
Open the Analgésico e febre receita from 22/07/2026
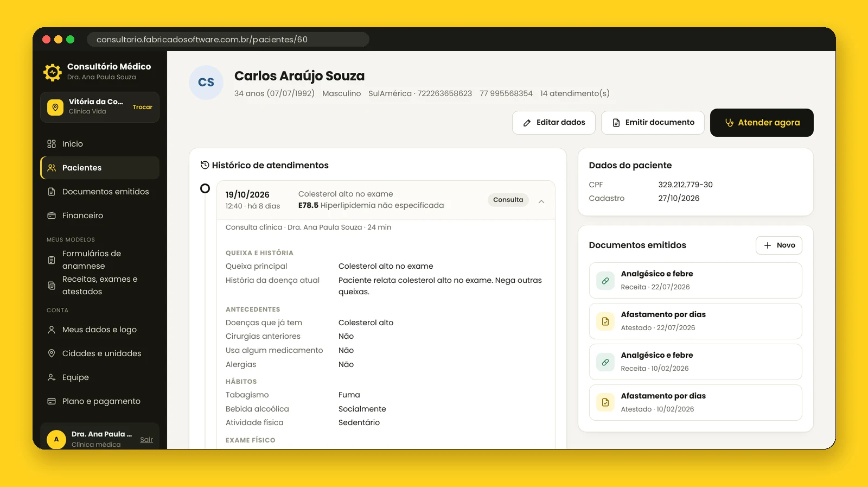(695, 281)
